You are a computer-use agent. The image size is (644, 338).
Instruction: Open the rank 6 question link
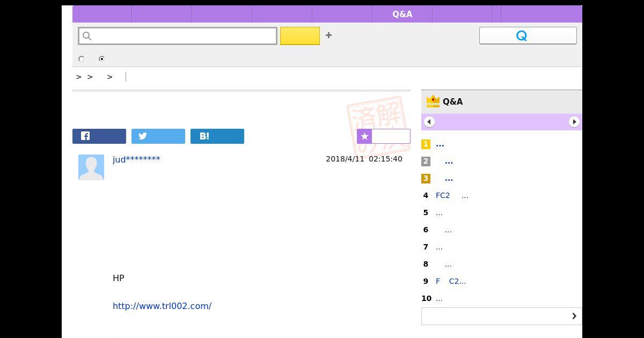tap(448, 230)
